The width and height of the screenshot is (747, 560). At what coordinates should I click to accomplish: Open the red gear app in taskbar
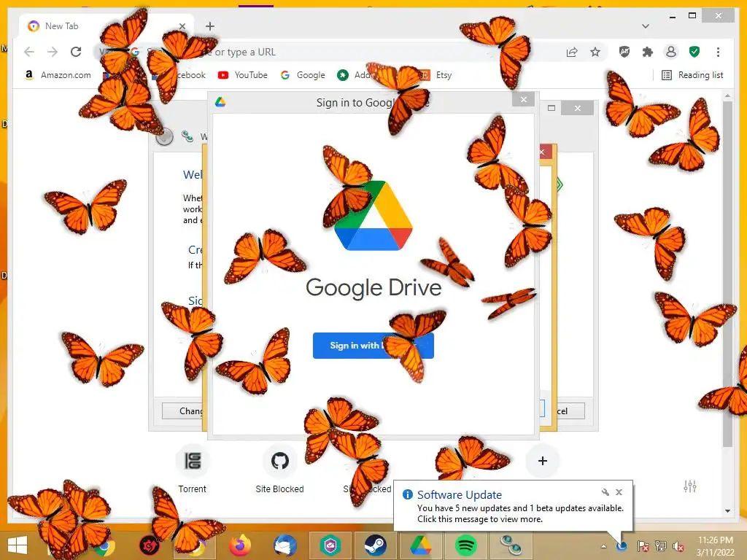[149, 545]
